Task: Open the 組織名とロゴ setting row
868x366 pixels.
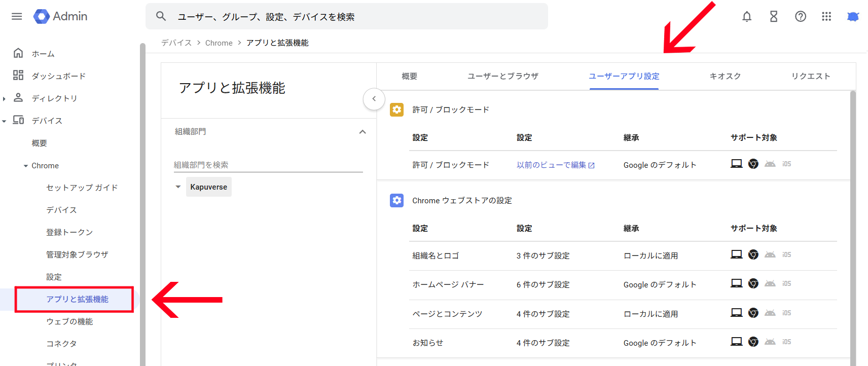Action: [436, 256]
